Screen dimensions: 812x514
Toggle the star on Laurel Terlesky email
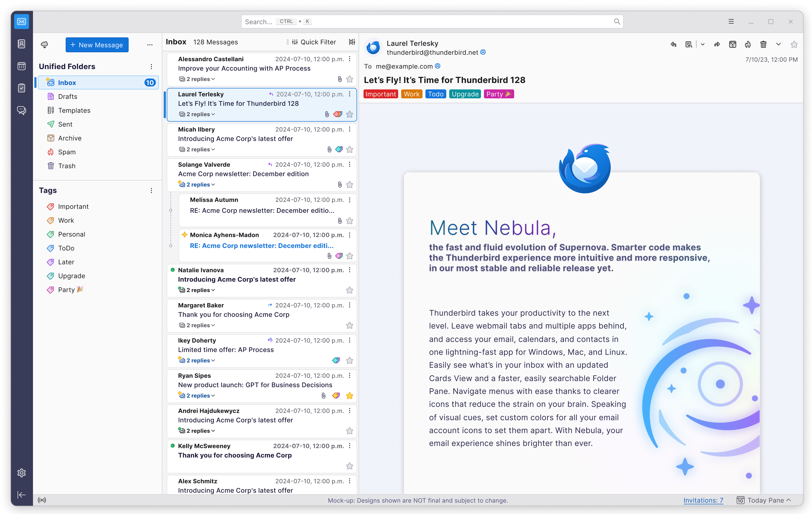coord(350,113)
